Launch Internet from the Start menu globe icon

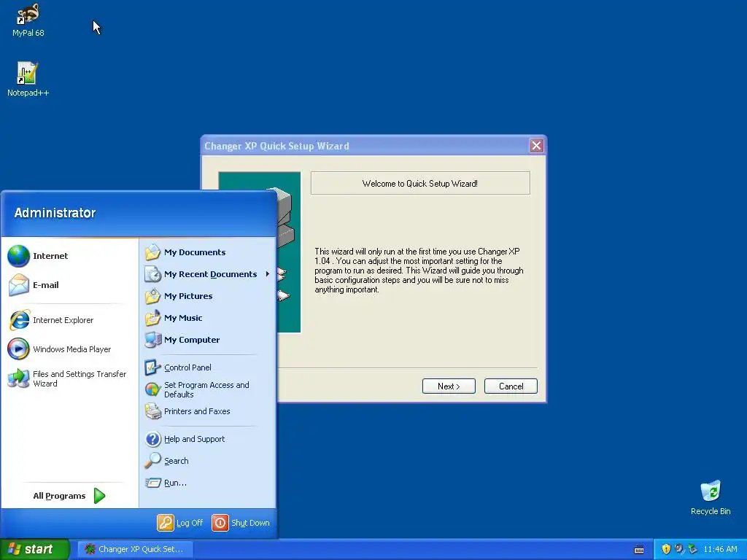18,256
